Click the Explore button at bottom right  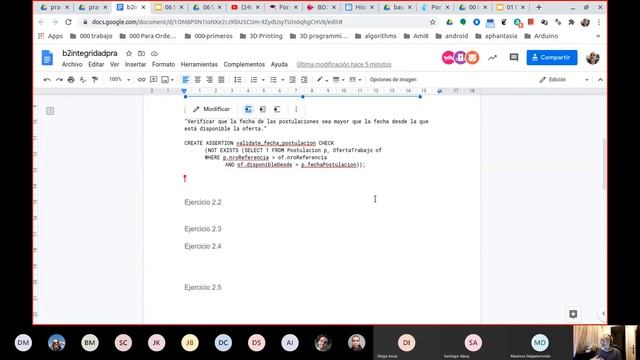[573, 314]
